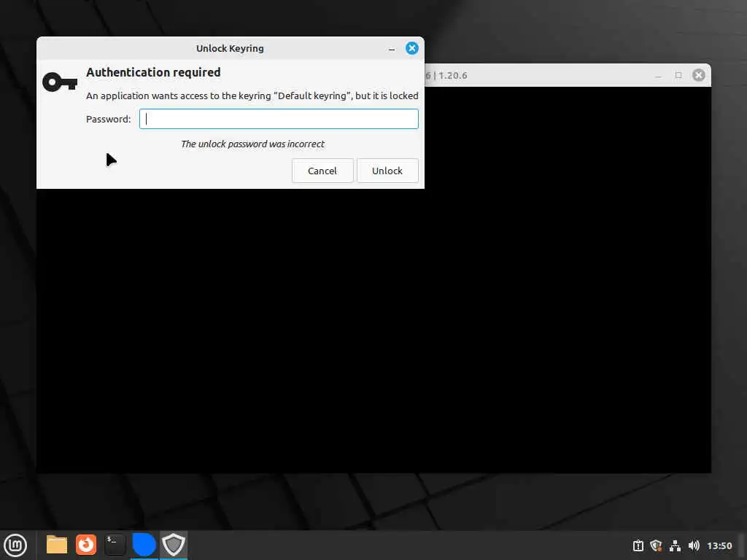Launch the orange Firefox taskbar icon
The image size is (747, 560).
coord(86,545)
